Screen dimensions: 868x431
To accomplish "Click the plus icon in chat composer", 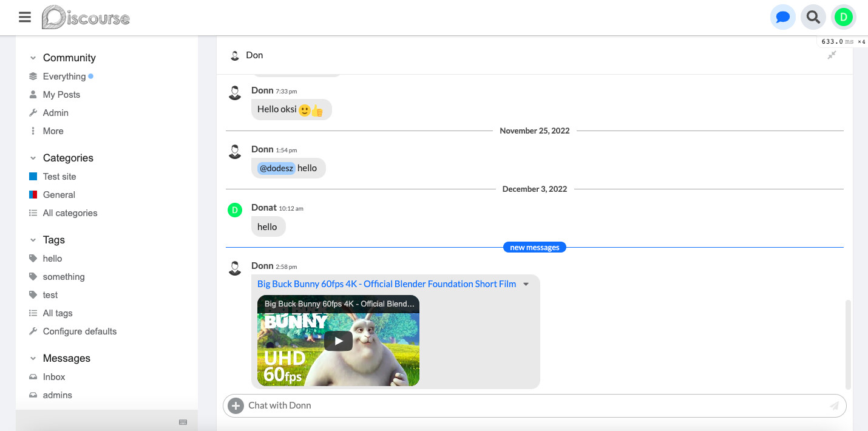I will (236, 406).
